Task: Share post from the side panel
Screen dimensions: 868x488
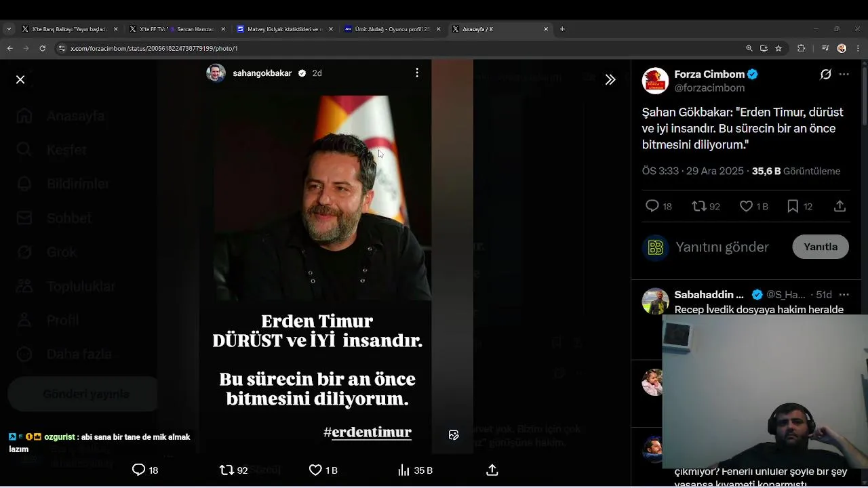Action: pyautogui.click(x=840, y=206)
